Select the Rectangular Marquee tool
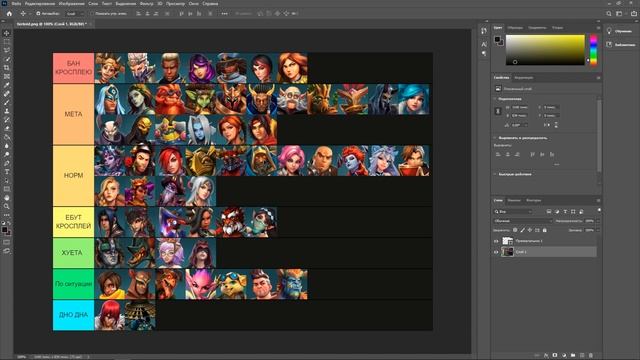The image size is (640, 360). [x=7, y=42]
